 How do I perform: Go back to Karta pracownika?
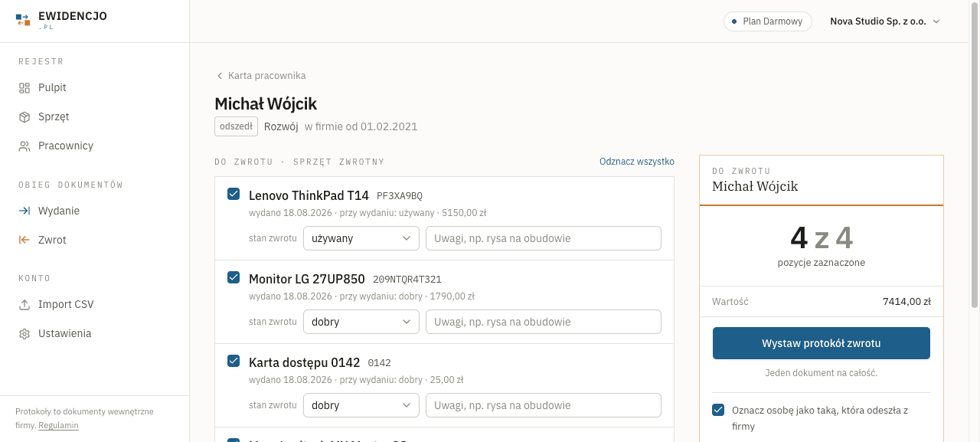click(x=260, y=76)
